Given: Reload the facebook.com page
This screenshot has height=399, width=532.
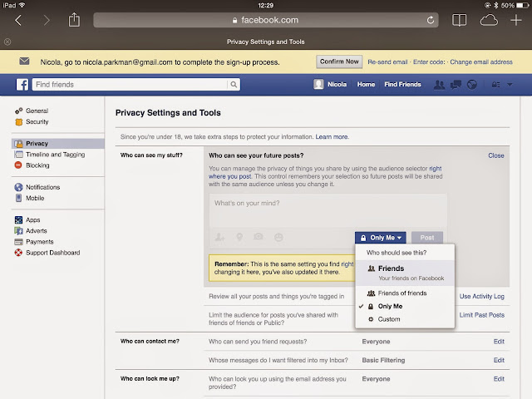Looking at the screenshot, I should tap(431, 20).
